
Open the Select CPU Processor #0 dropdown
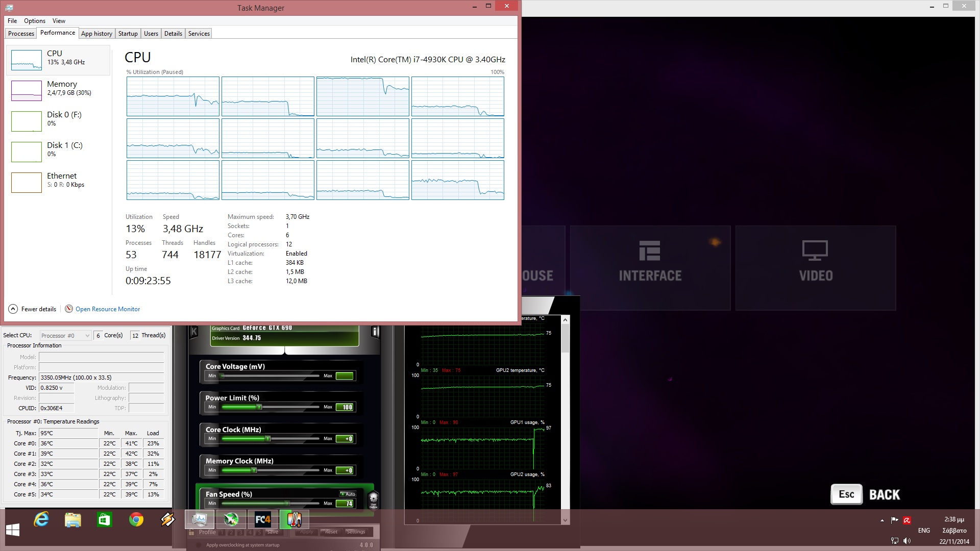(65, 336)
